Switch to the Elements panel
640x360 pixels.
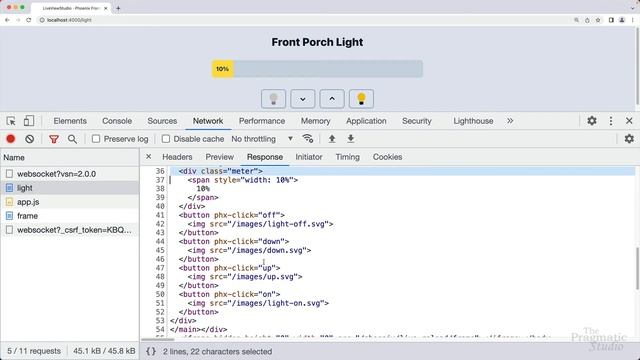click(70, 121)
